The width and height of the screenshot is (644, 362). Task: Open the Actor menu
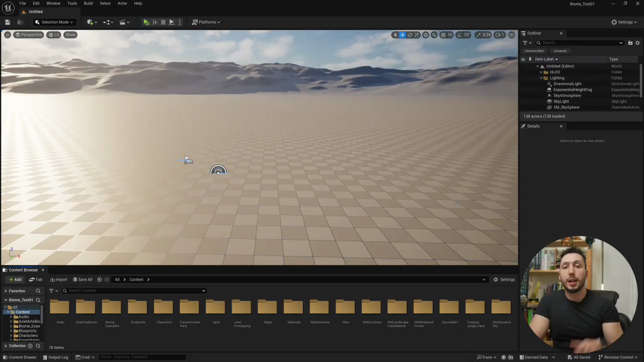122,4
